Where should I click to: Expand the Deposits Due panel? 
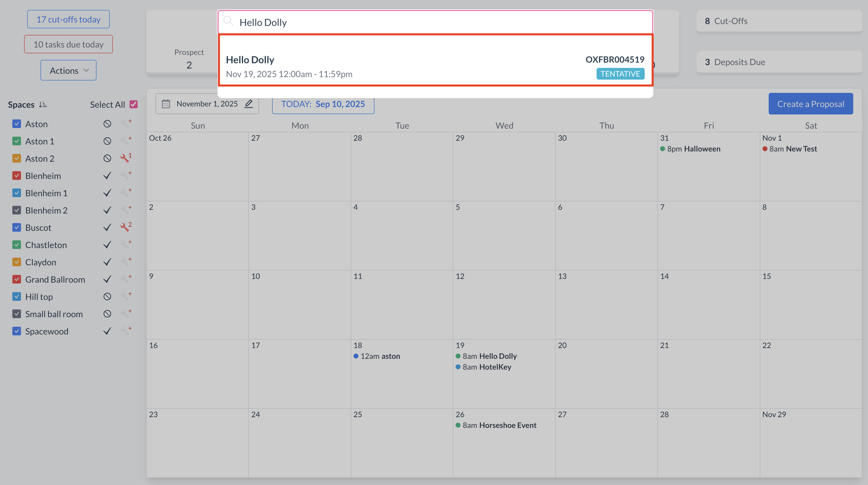778,62
